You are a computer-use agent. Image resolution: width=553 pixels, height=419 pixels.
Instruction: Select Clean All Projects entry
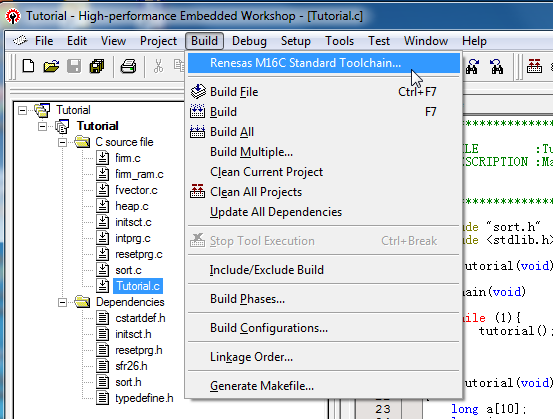coord(324,192)
